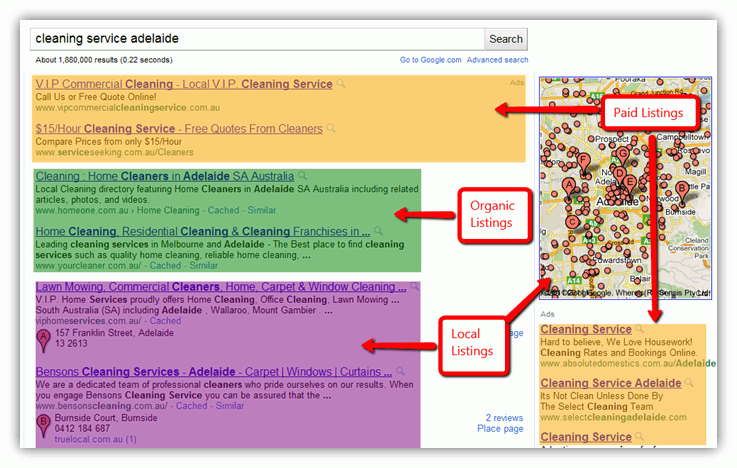Open Similar link for homeone.com.au result
Image resolution: width=737 pixels, height=468 pixels.
click(262, 210)
